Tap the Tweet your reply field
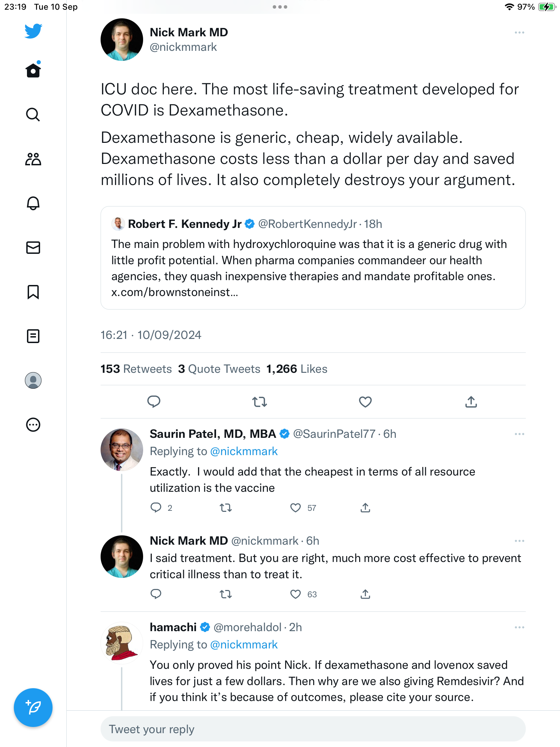 coord(313,729)
